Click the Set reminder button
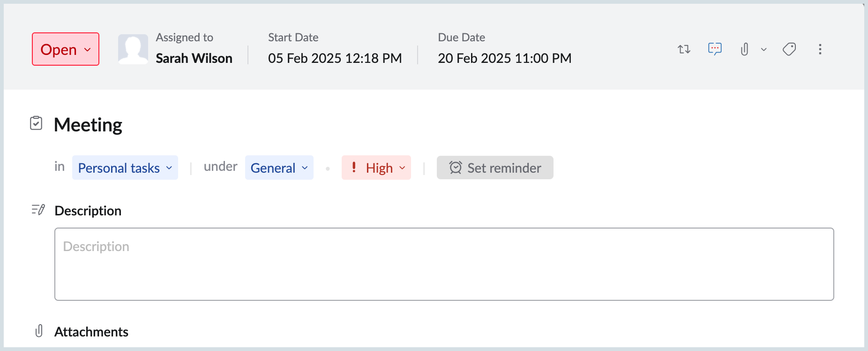Screen dimensions: 868x351 495,168
